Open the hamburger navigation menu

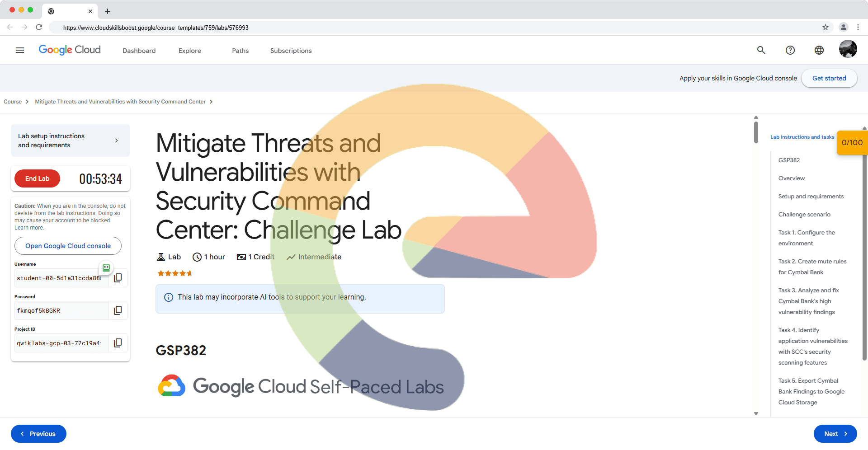[20, 50]
